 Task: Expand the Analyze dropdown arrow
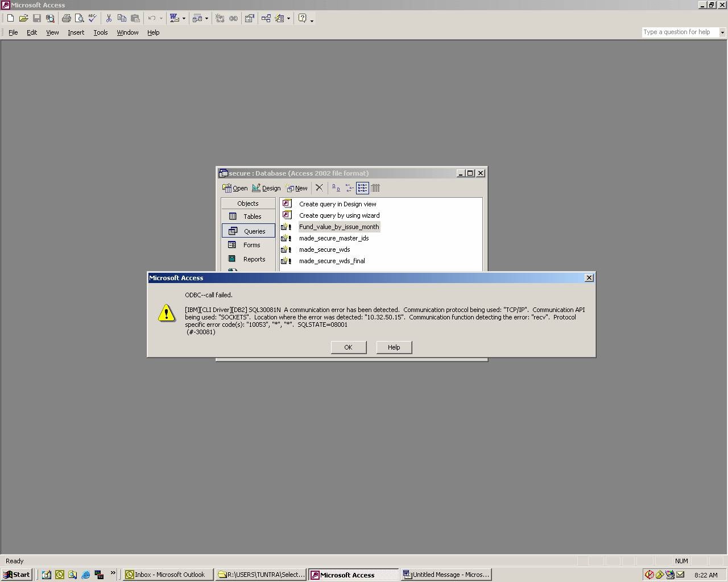click(x=206, y=18)
